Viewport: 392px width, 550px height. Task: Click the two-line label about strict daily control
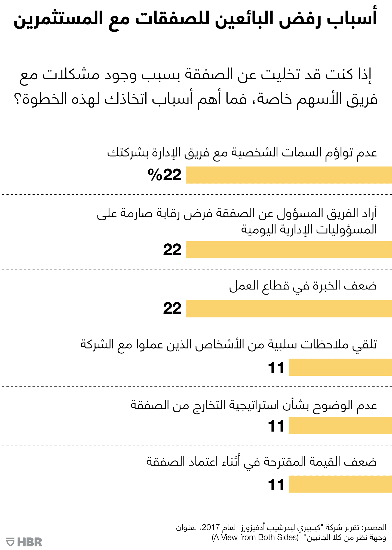[x=237, y=221]
